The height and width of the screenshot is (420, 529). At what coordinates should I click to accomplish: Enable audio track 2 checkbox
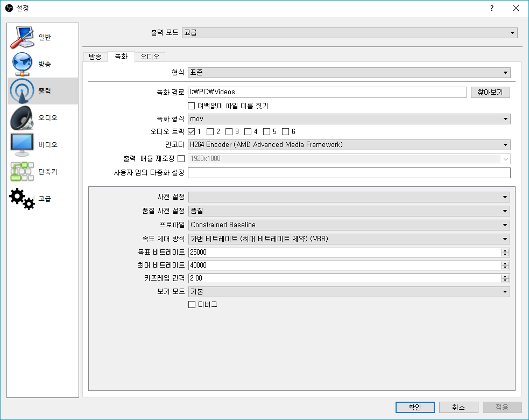210,131
